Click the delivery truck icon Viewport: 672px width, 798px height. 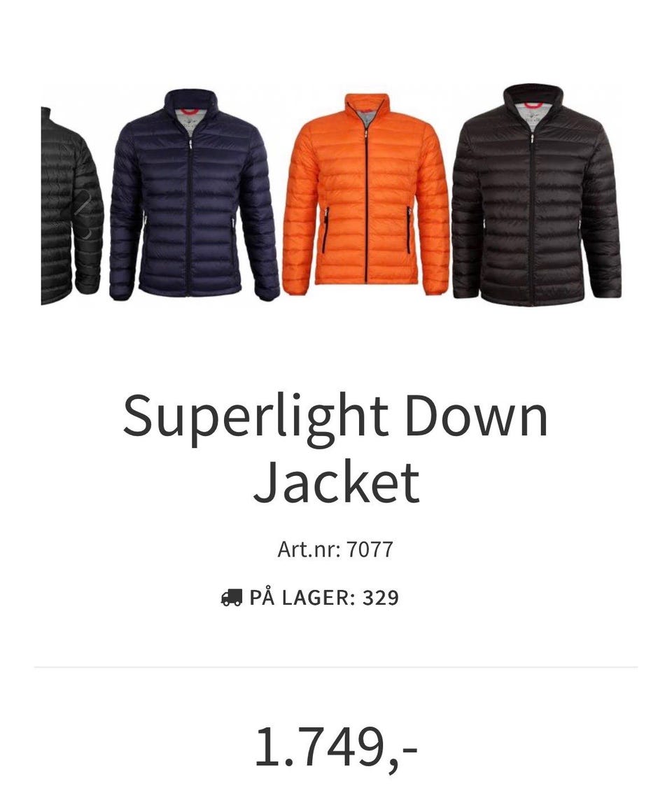(x=232, y=597)
